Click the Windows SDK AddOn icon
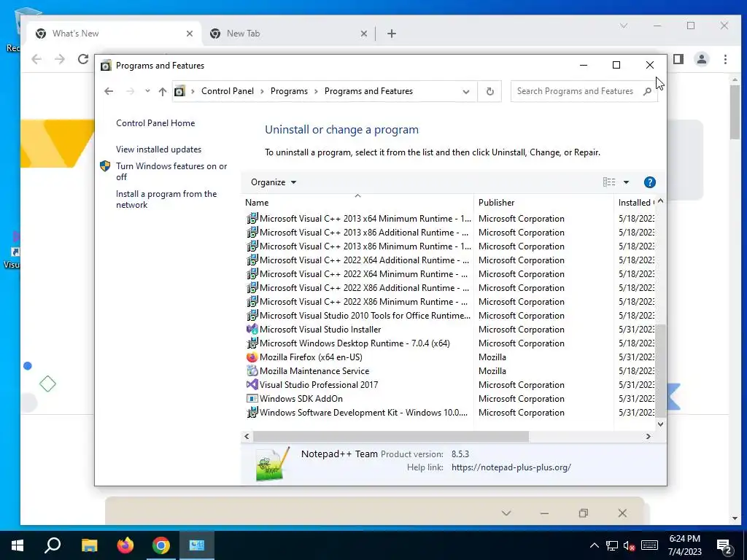This screenshot has height=560, width=747. pyautogui.click(x=252, y=398)
